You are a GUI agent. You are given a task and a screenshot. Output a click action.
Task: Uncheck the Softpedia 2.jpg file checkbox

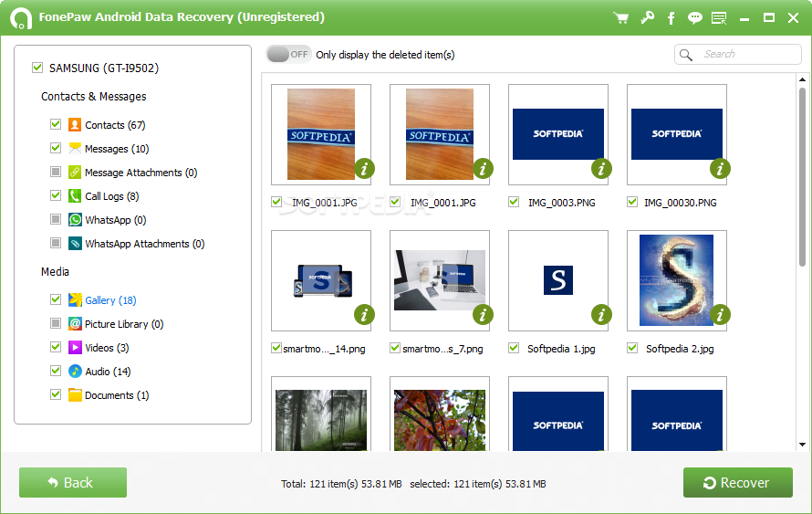pos(632,348)
